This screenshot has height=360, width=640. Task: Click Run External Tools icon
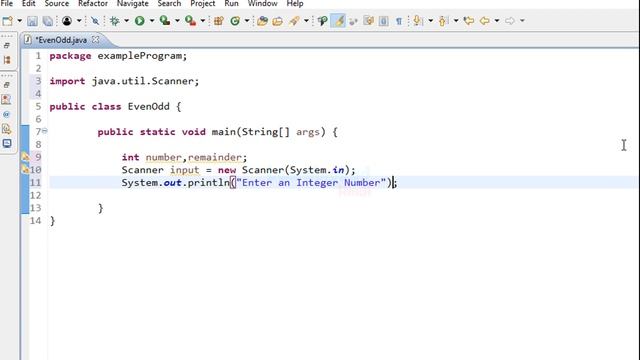[190, 21]
